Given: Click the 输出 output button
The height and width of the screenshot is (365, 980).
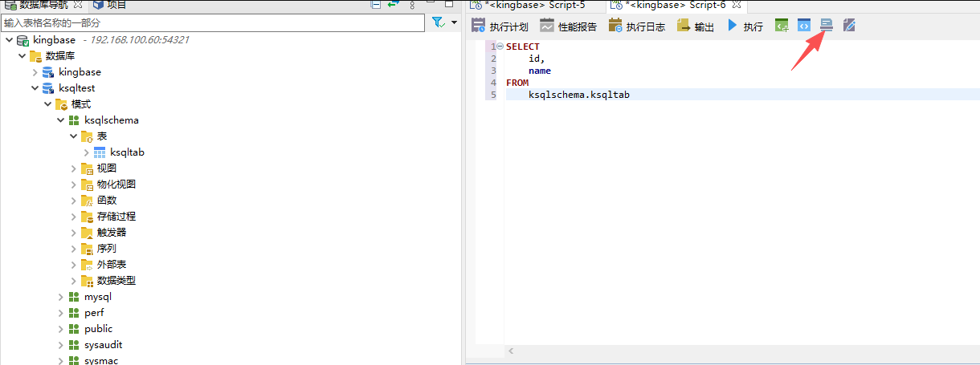Looking at the screenshot, I should (x=696, y=26).
